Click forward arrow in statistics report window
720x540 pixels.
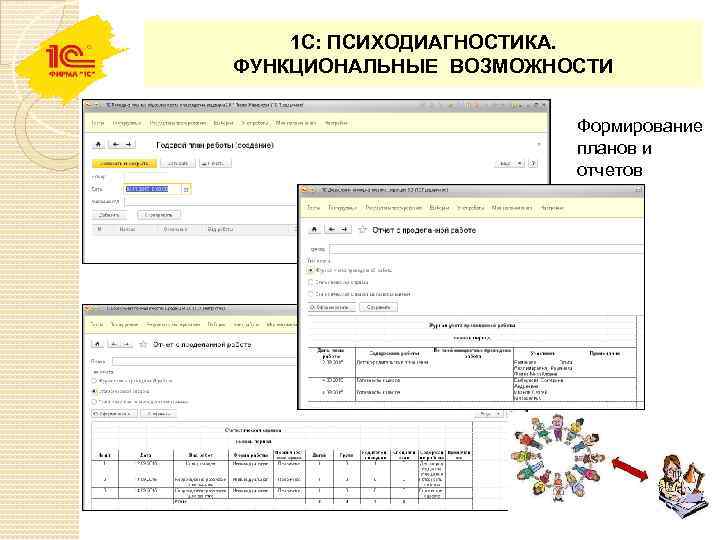pos(127,344)
